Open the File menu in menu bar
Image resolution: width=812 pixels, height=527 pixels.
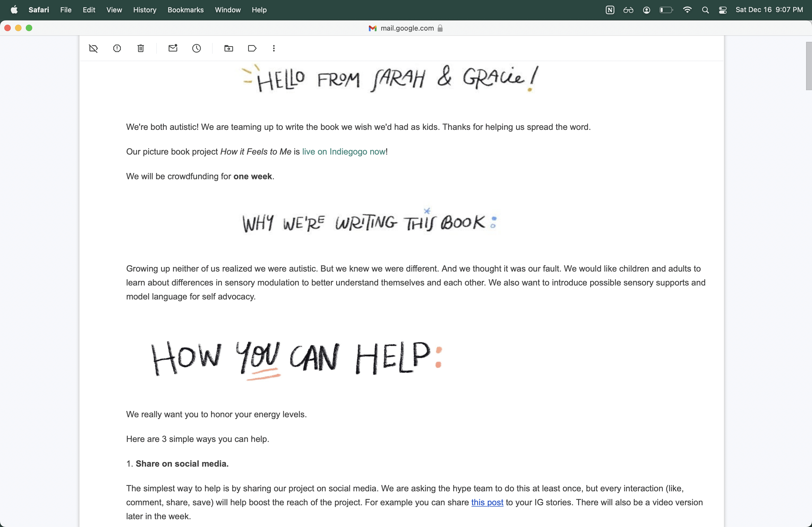click(66, 10)
